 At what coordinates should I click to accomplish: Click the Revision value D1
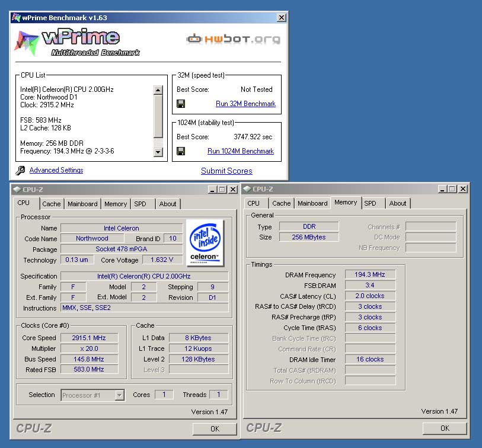pos(213,297)
